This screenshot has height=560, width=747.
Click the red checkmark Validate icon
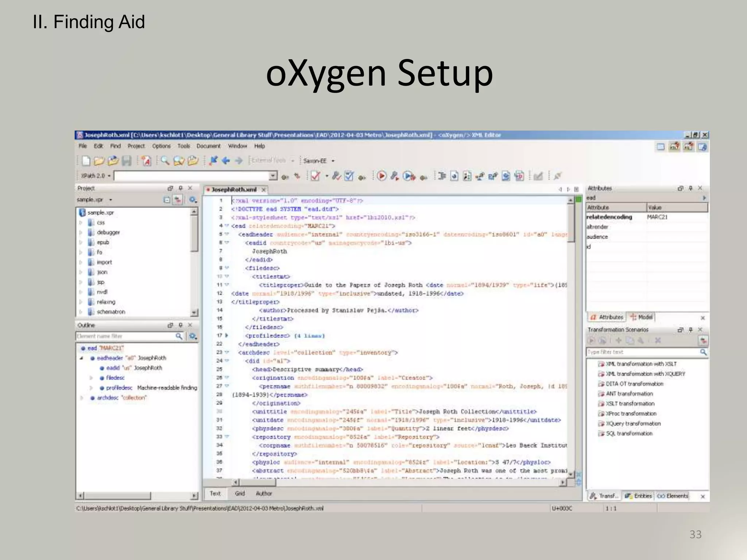pyautogui.click(x=316, y=176)
